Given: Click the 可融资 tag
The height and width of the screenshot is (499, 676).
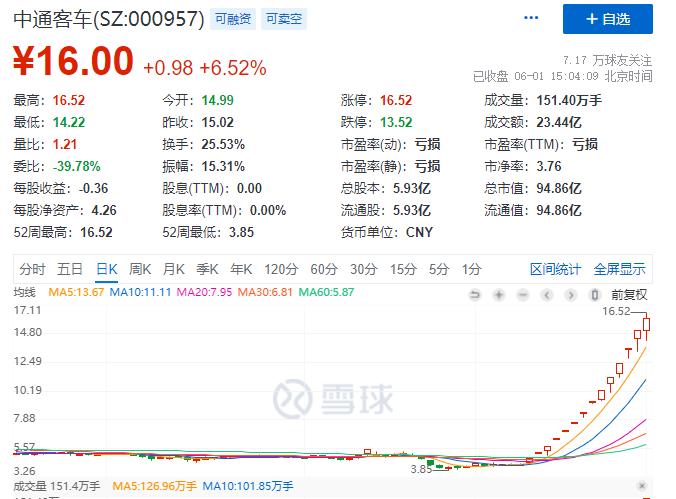Looking at the screenshot, I should pyautogui.click(x=233, y=19).
